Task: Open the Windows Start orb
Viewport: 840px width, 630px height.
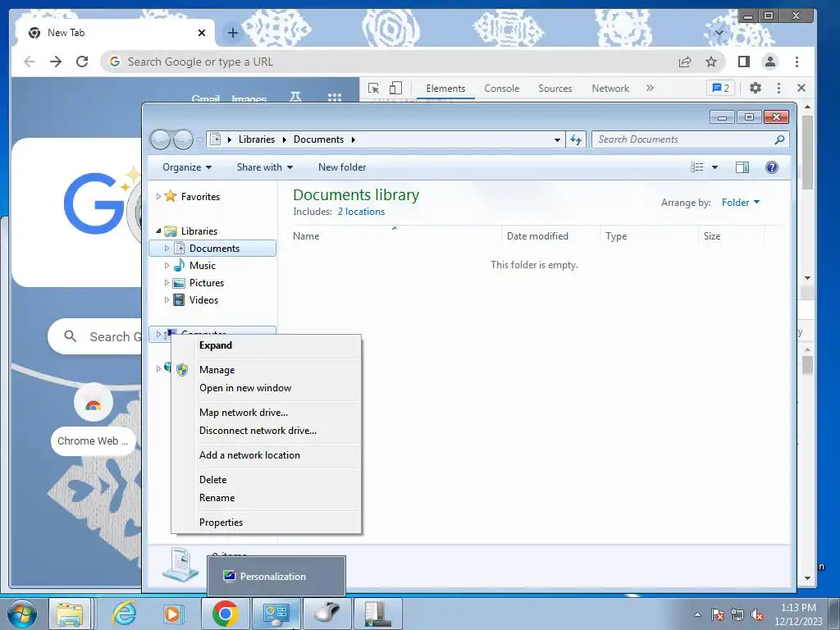Action: [x=21, y=614]
